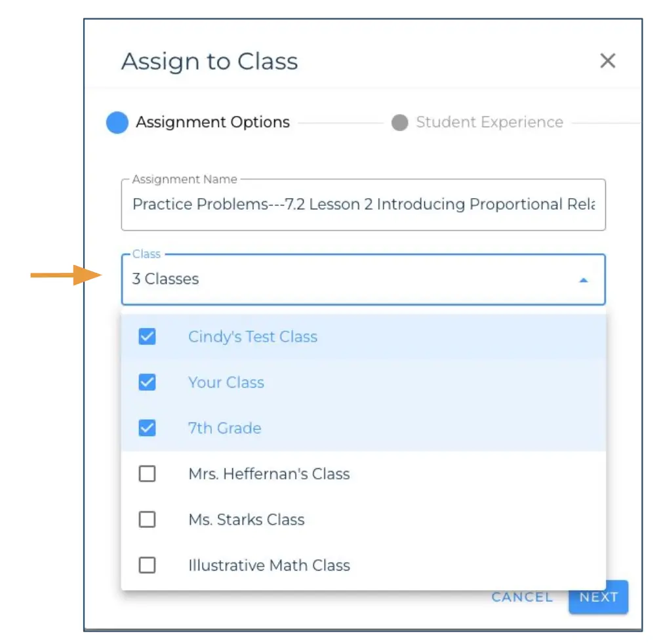Click the collapse arrow on the Class dropdown
The width and height of the screenshot is (661, 644).
pyautogui.click(x=584, y=279)
